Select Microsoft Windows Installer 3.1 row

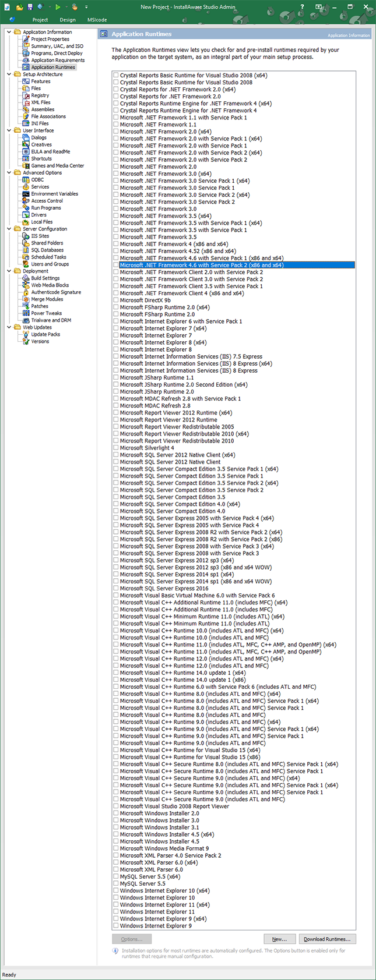pos(233,827)
